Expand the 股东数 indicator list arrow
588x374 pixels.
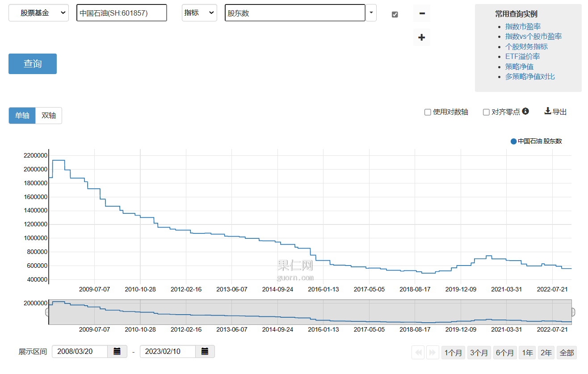371,13
